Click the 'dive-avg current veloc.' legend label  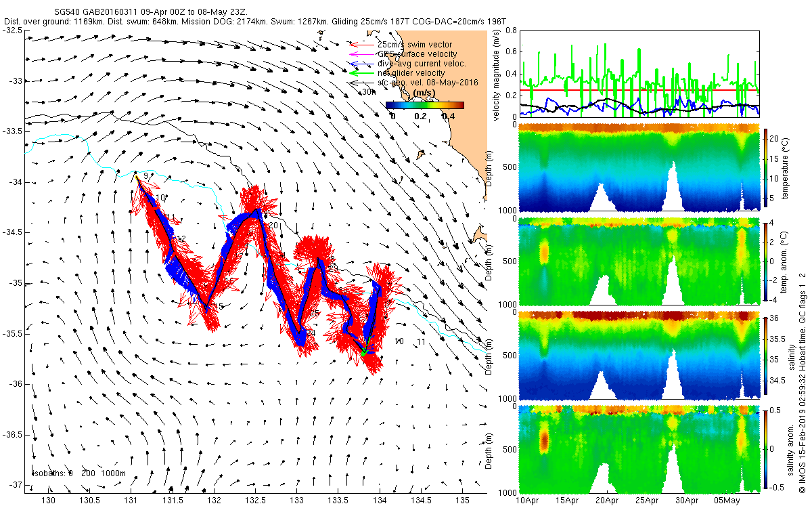pyautogui.click(x=422, y=64)
